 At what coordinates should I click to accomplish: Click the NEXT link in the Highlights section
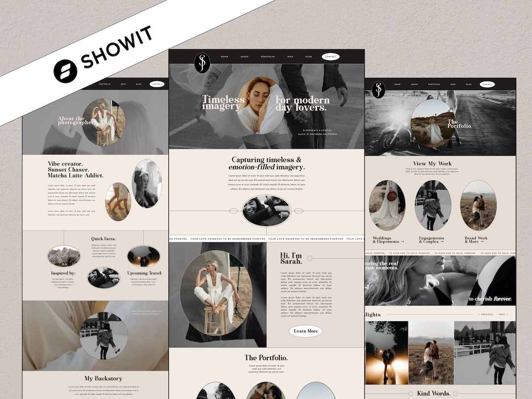pos(502,314)
